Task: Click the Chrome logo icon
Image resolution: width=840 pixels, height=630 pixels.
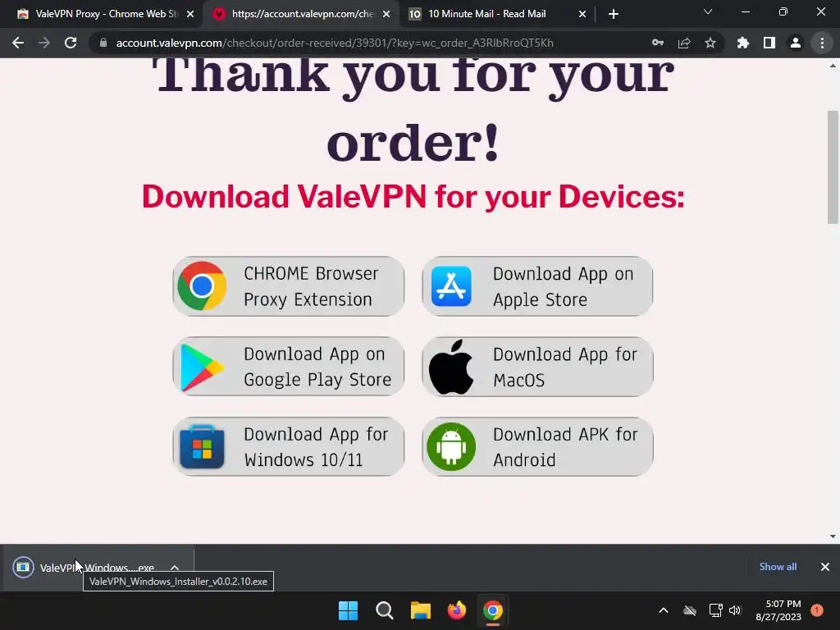Action: click(202, 286)
